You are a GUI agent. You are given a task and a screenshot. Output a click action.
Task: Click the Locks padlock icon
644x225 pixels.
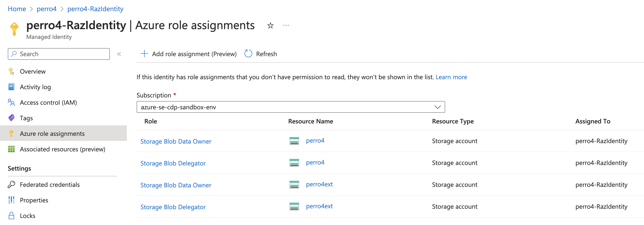click(x=11, y=216)
